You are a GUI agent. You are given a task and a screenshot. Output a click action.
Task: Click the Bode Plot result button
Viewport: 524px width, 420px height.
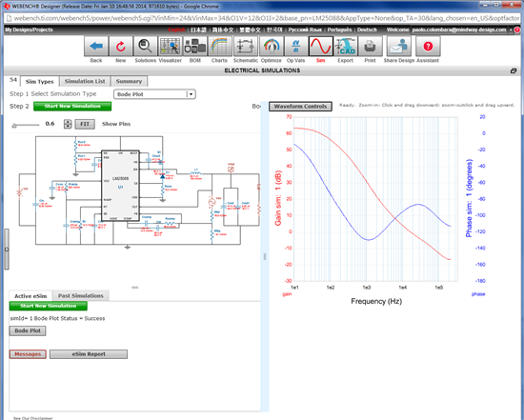tap(28, 330)
